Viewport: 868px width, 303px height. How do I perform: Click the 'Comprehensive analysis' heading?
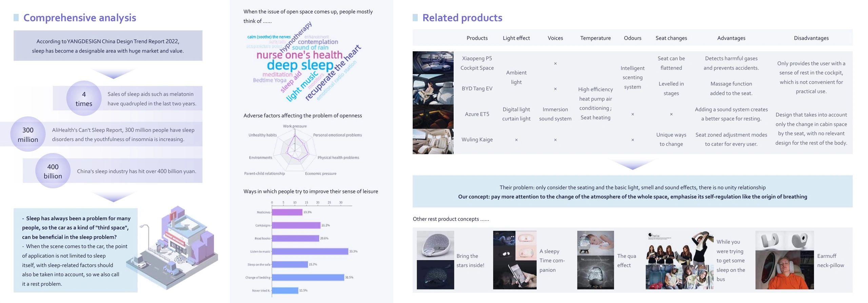coord(80,18)
